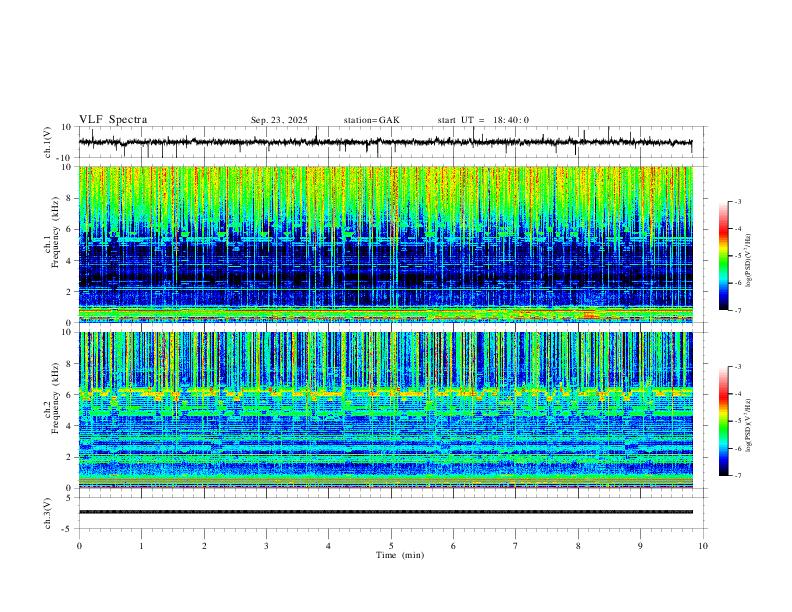Click time axis tick label "10" at right
The width and height of the screenshot is (792, 612).
[703, 546]
